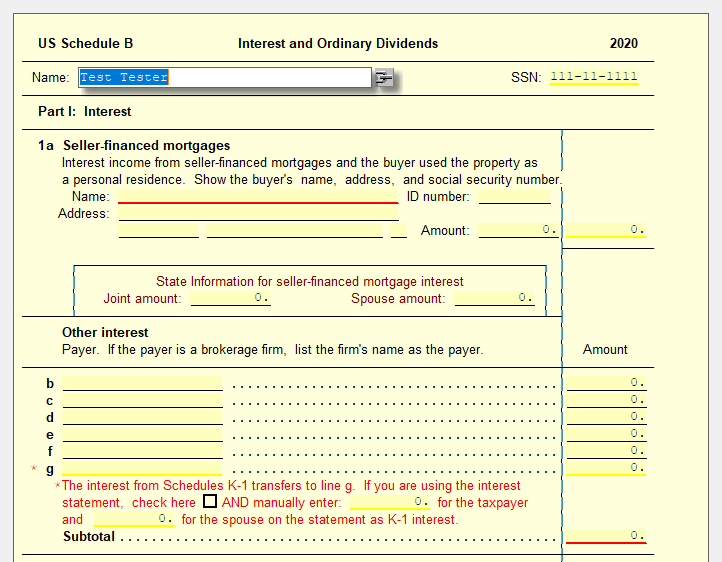This screenshot has height=562, width=722.
Task: Click the SSN value 111-11-1111
Action: point(594,77)
